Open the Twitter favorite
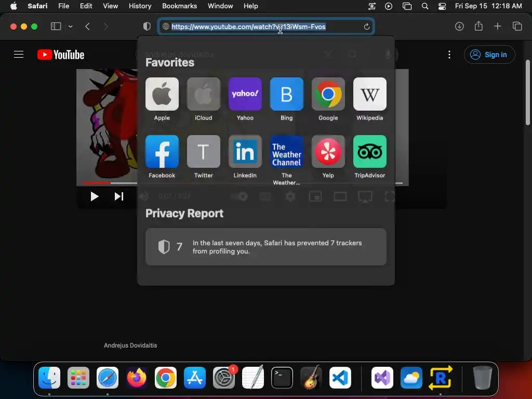532x399 pixels. (204, 151)
